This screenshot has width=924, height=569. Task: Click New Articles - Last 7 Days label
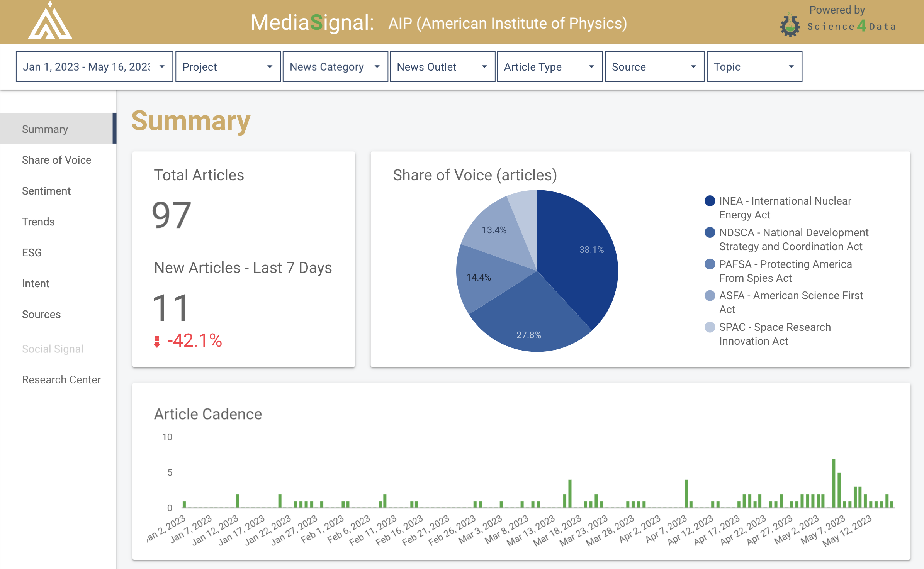tap(243, 268)
